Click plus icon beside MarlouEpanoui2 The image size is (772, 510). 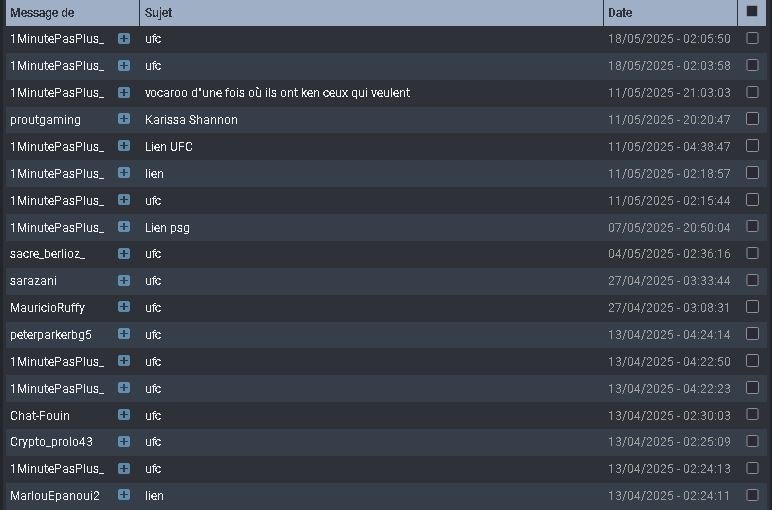pos(124,495)
